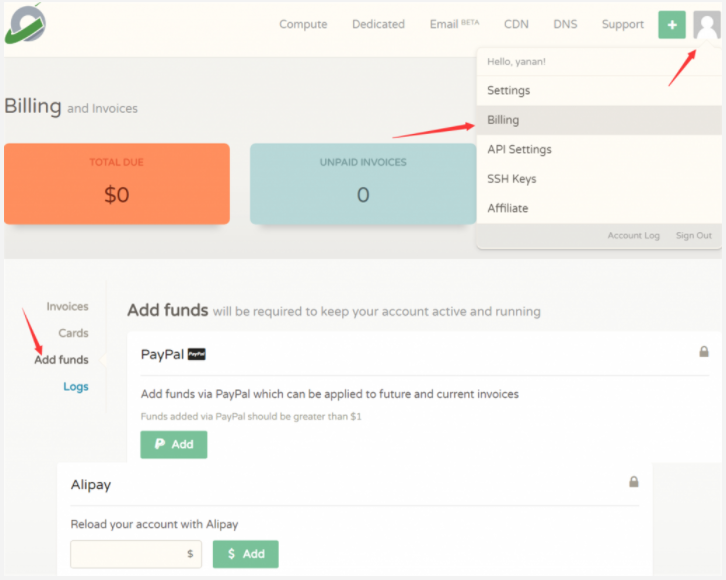Select API Settings in account dropdown
This screenshot has height=580, width=726.
click(x=519, y=149)
